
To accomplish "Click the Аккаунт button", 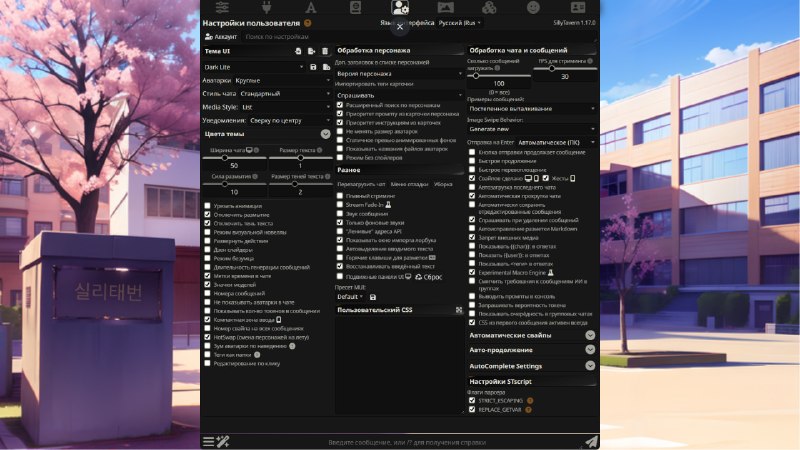I will pyautogui.click(x=221, y=37).
